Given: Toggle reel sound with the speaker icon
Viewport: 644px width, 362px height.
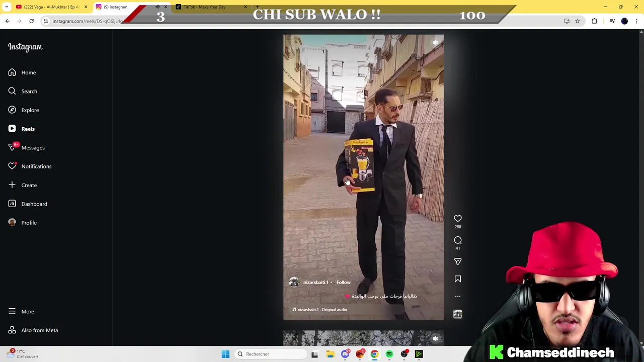Looking at the screenshot, I should [x=436, y=43].
